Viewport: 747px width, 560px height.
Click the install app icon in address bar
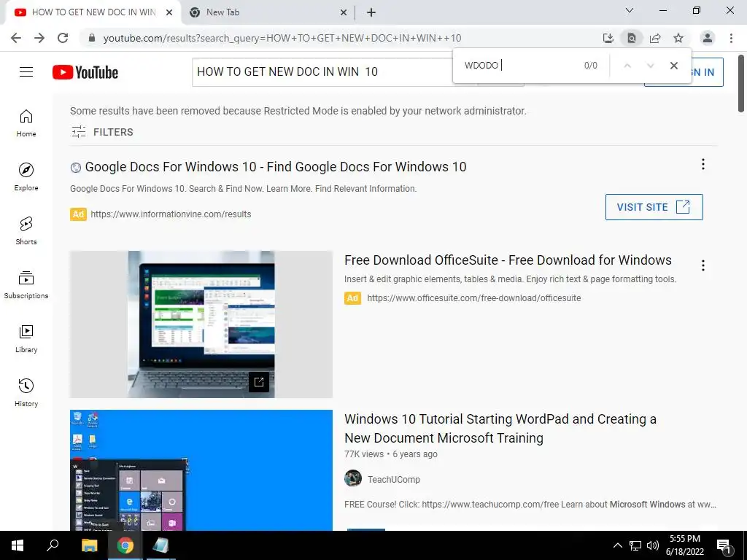(608, 38)
